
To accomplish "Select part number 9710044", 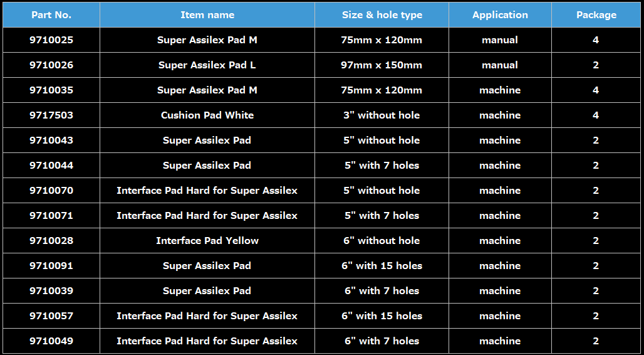I will 51,166.
